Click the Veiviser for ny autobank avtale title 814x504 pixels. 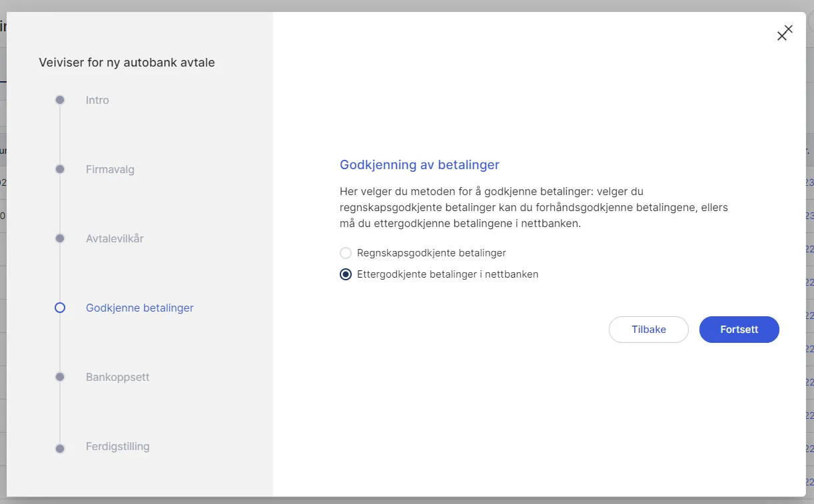127,62
